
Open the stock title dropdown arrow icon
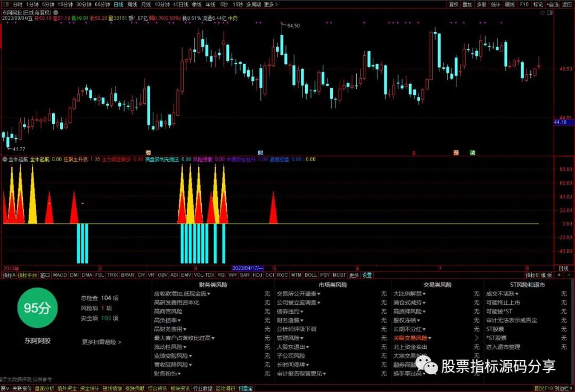(56, 12)
